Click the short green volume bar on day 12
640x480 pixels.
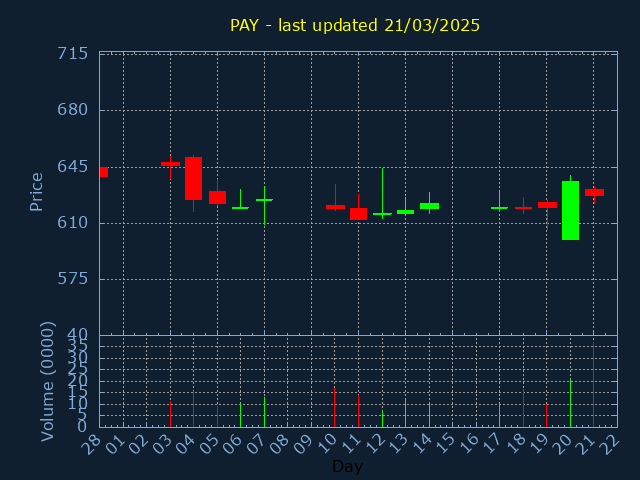pos(382,418)
